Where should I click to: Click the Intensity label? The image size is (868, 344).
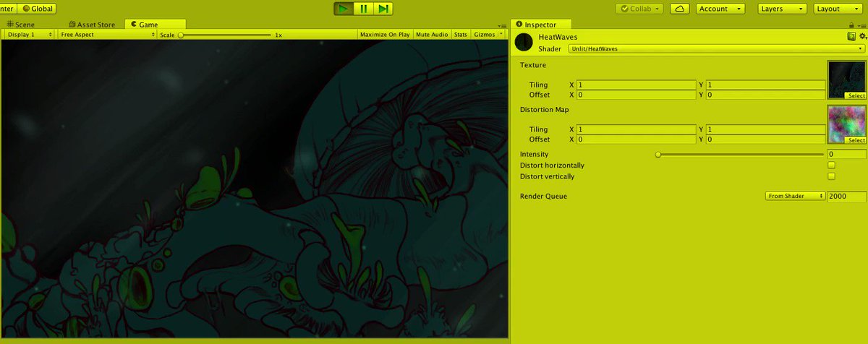535,154
